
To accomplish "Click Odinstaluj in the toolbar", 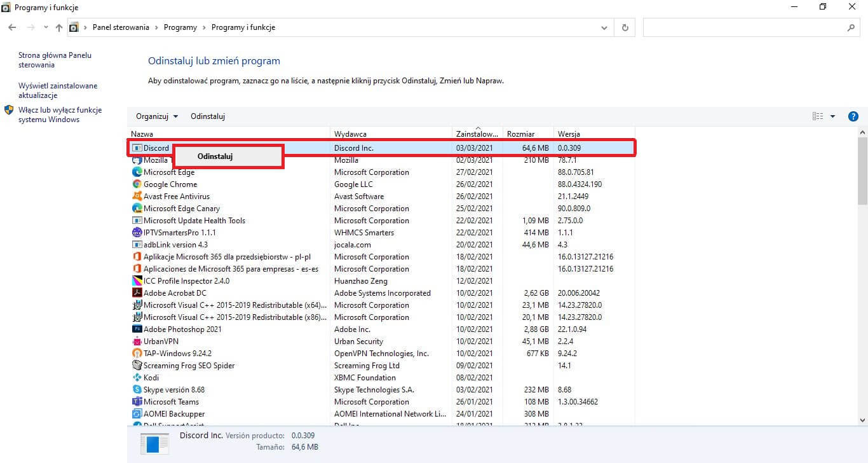I will pyautogui.click(x=208, y=116).
